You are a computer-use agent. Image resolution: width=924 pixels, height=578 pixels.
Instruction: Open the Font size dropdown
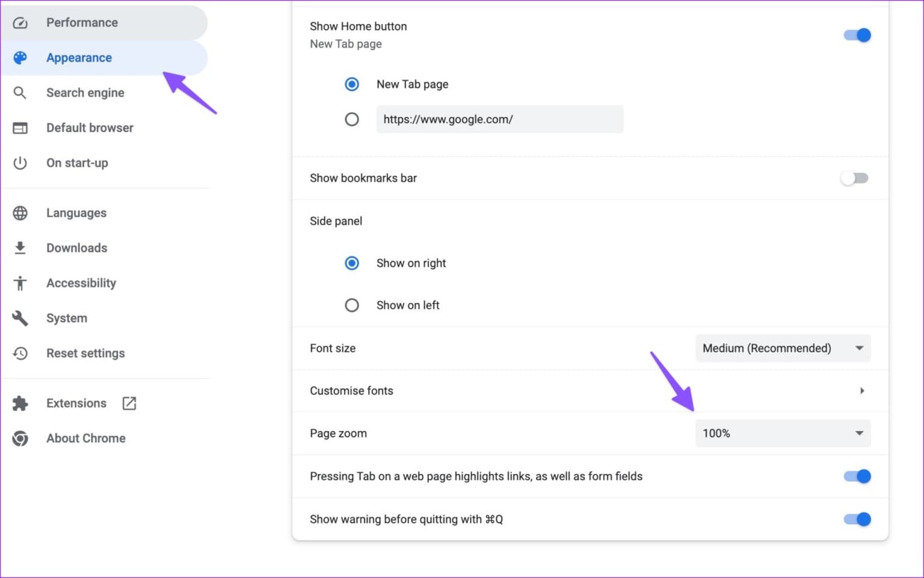(x=783, y=348)
